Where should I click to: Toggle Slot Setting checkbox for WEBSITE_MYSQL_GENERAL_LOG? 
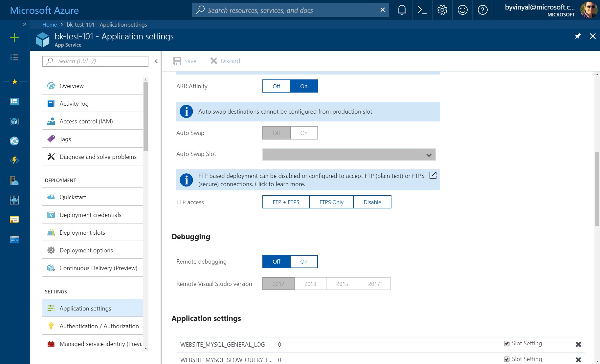pos(507,343)
